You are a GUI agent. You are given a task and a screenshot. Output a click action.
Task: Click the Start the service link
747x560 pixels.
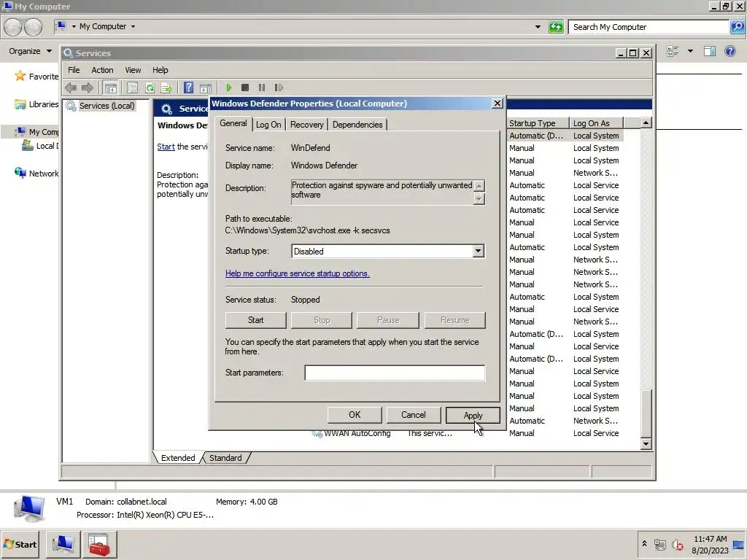(166, 147)
